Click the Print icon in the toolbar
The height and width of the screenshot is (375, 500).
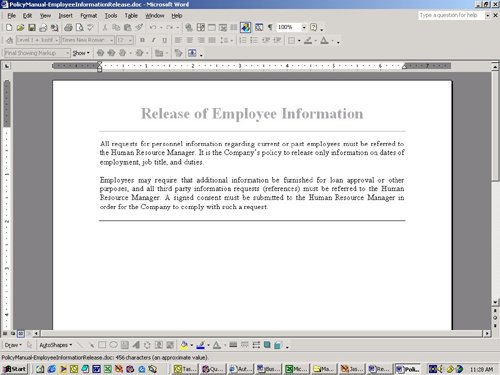click(x=68, y=28)
